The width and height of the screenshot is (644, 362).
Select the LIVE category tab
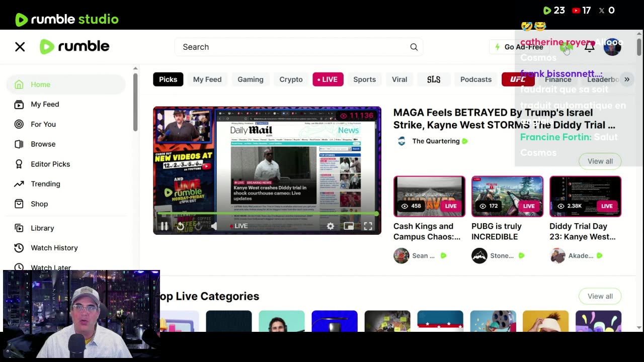pos(328,79)
